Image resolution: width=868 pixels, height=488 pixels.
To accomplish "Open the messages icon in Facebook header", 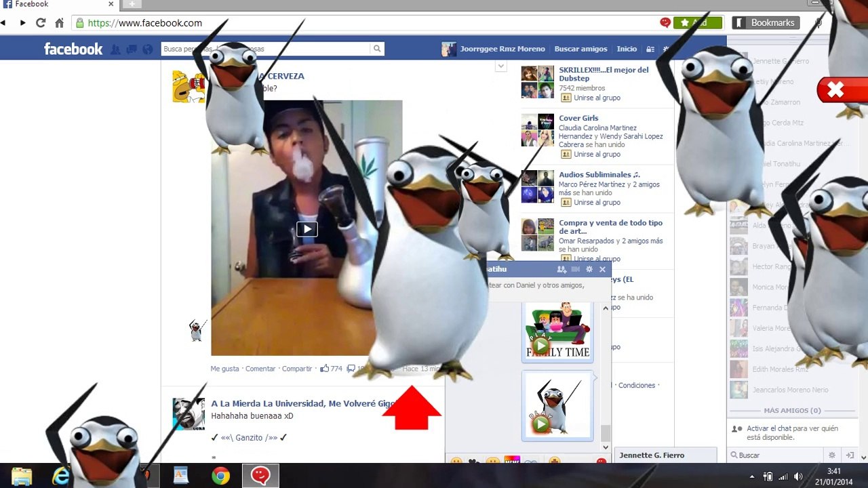I will [x=131, y=49].
